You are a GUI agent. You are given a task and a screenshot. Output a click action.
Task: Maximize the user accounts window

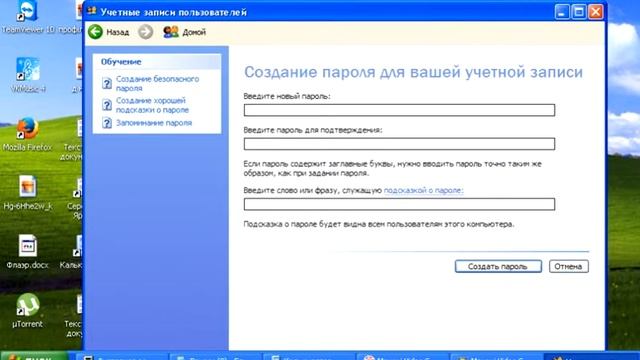coord(579,11)
